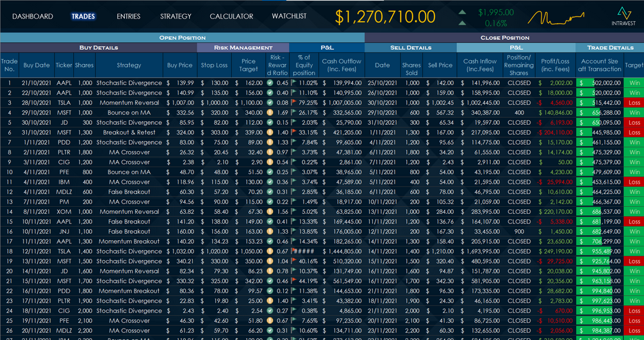644x340 pixels.
Task: Click the yellow equity sparkline chart
Action: (556, 18)
